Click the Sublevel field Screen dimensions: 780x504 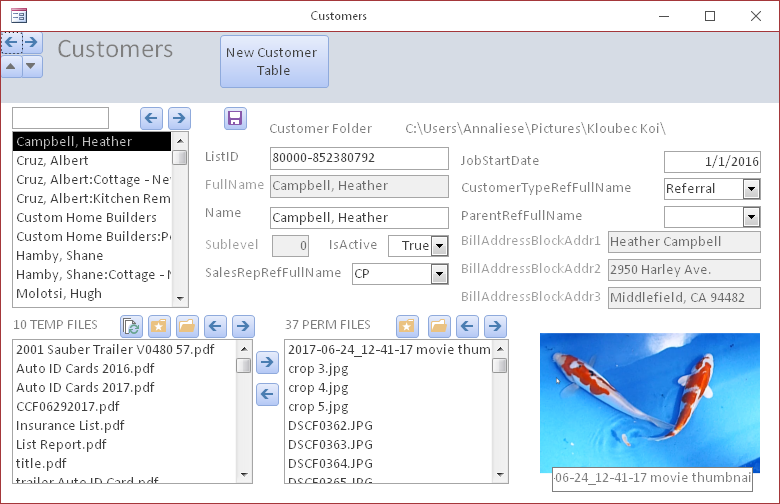tap(291, 246)
